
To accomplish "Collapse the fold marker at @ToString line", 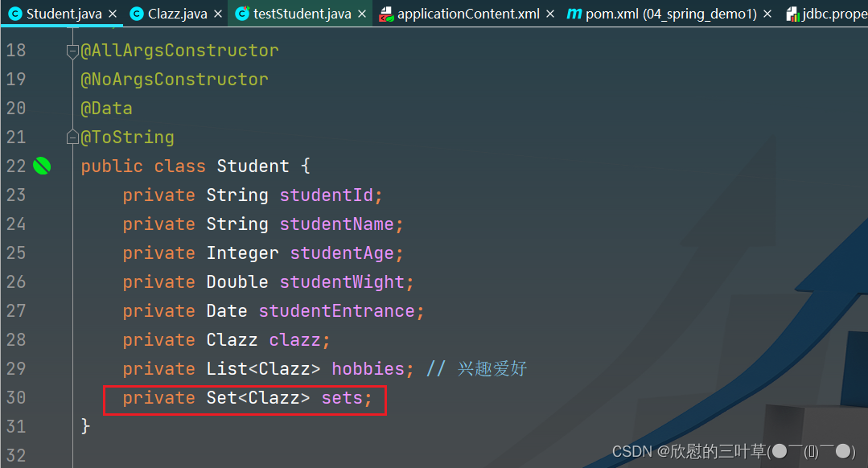I will (72, 138).
